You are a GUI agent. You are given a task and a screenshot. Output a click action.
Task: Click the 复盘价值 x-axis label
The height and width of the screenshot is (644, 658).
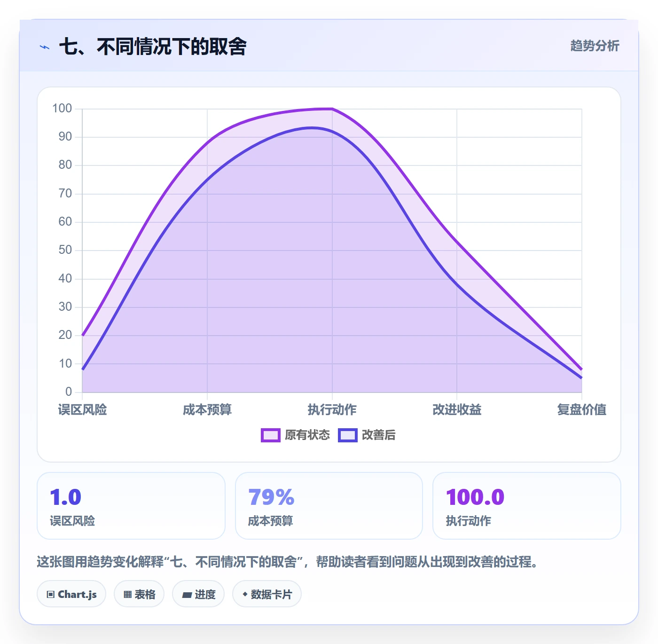tap(582, 410)
